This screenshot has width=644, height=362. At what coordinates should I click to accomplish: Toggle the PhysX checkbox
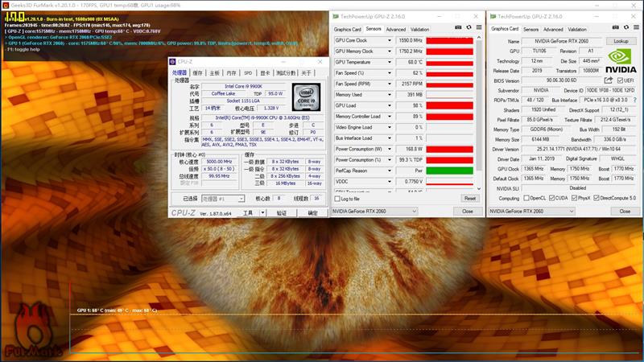[574, 198]
